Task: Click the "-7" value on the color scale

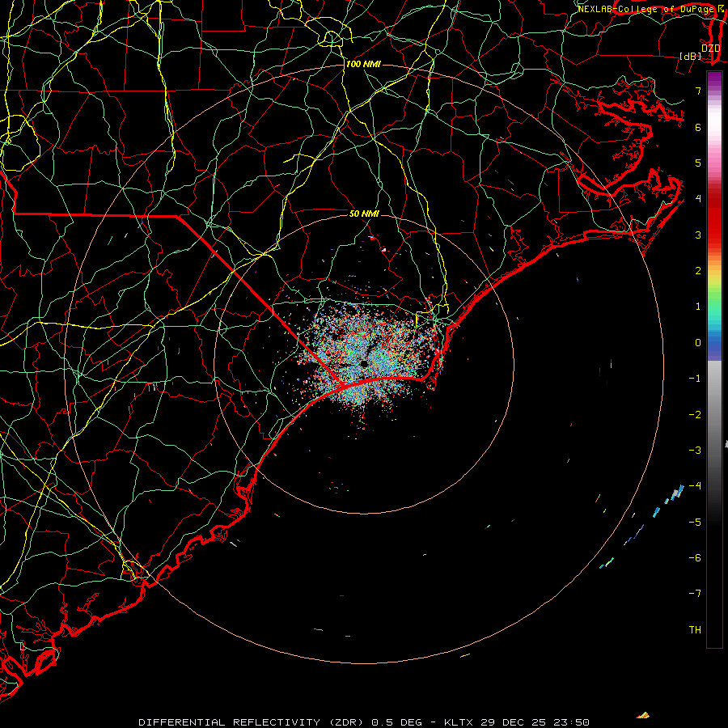Action: [695, 594]
